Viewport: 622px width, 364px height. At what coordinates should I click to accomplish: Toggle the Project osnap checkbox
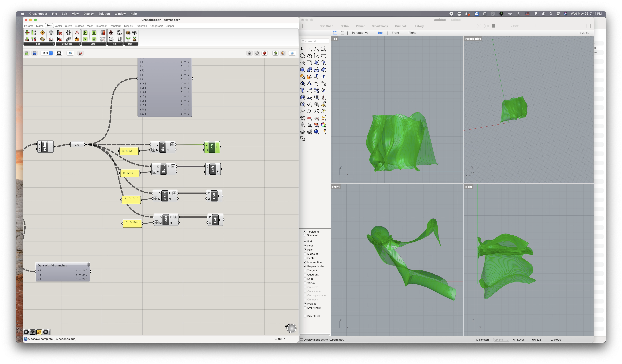(305, 304)
